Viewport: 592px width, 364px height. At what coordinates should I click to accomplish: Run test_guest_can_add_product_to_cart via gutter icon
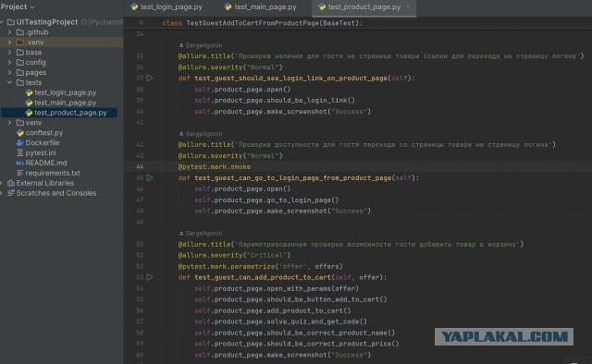(x=150, y=277)
